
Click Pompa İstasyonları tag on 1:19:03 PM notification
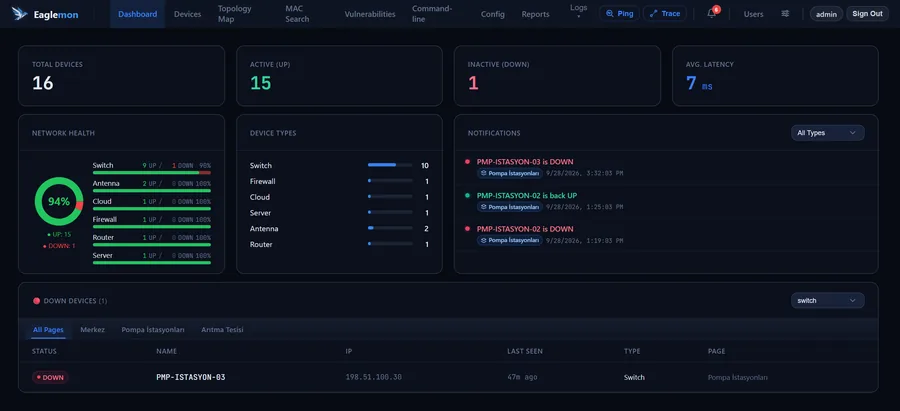coord(510,241)
